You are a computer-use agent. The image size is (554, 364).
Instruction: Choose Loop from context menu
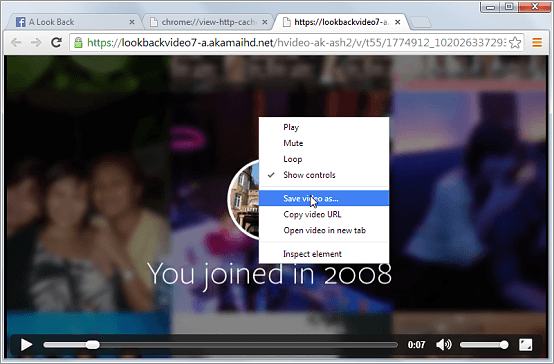[x=324, y=159]
